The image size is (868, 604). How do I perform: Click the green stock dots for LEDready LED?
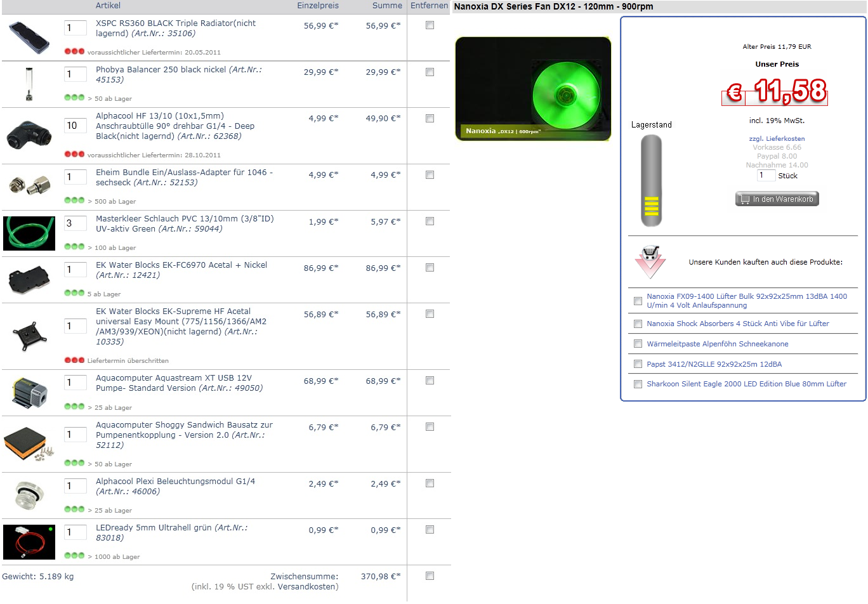[x=74, y=556]
